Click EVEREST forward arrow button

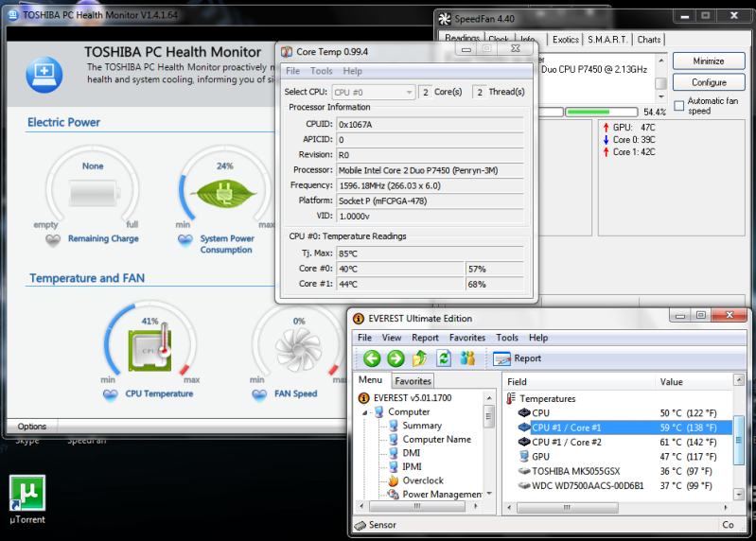click(396, 358)
